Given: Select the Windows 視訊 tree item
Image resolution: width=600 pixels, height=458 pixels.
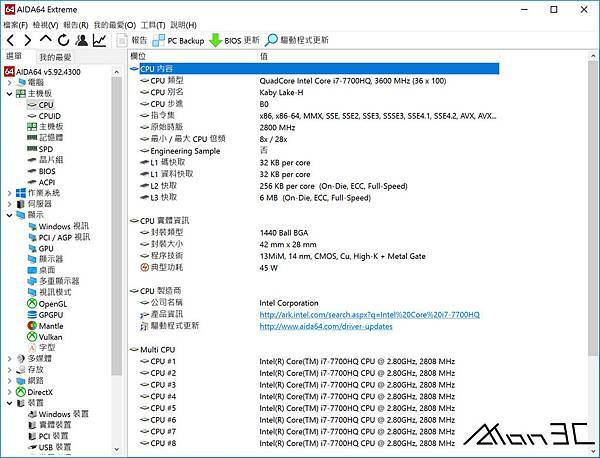Looking at the screenshot, I should (58, 226).
